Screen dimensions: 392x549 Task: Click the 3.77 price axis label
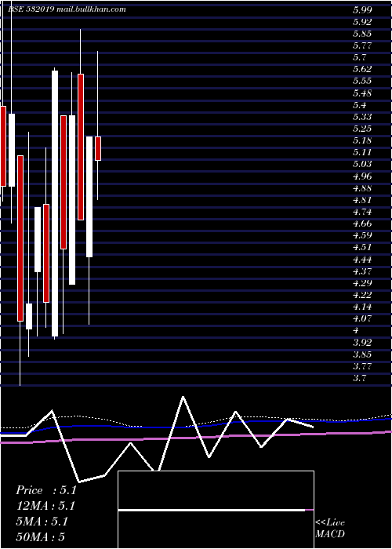362,366
